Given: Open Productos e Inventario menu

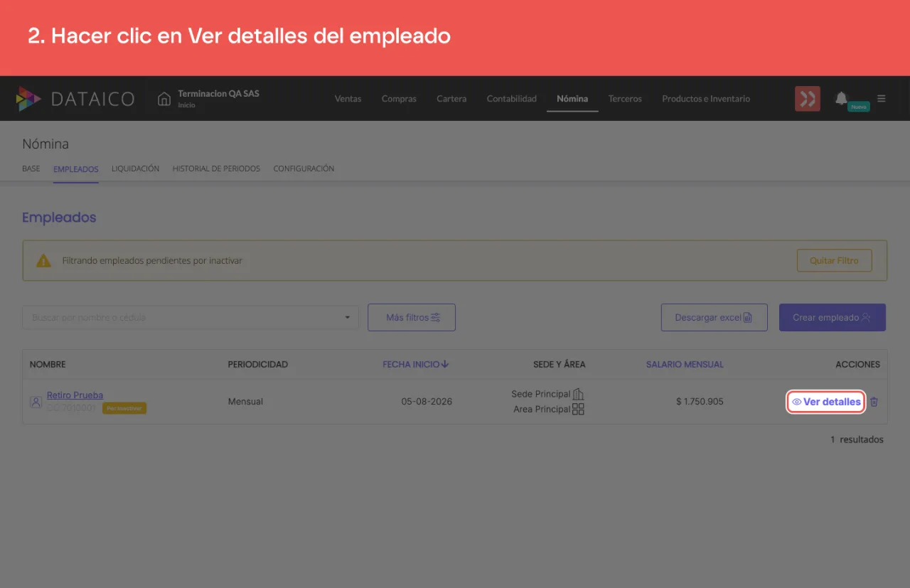Looking at the screenshot, I should pyautogui.click(x=706, y=99).
